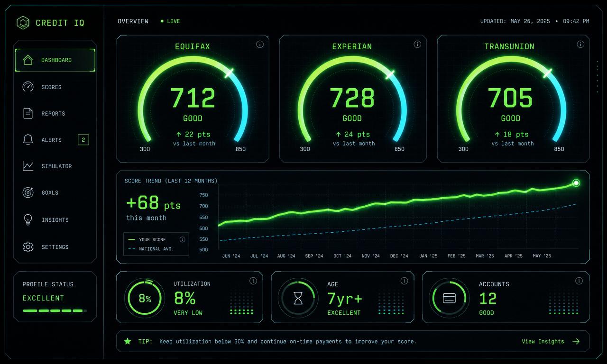Click the Credit IQ hexagon logo
Screen dimensions: 607x364
(x=23, y=22)
